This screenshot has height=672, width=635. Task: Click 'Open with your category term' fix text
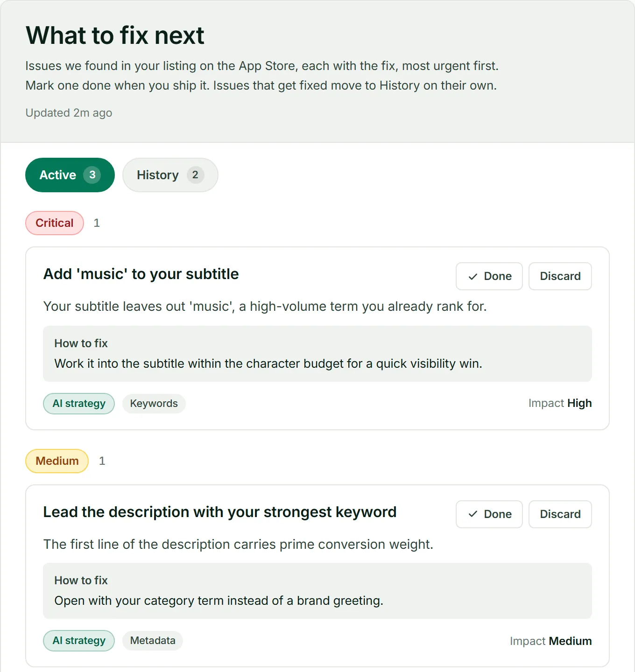tap(219, 601)
